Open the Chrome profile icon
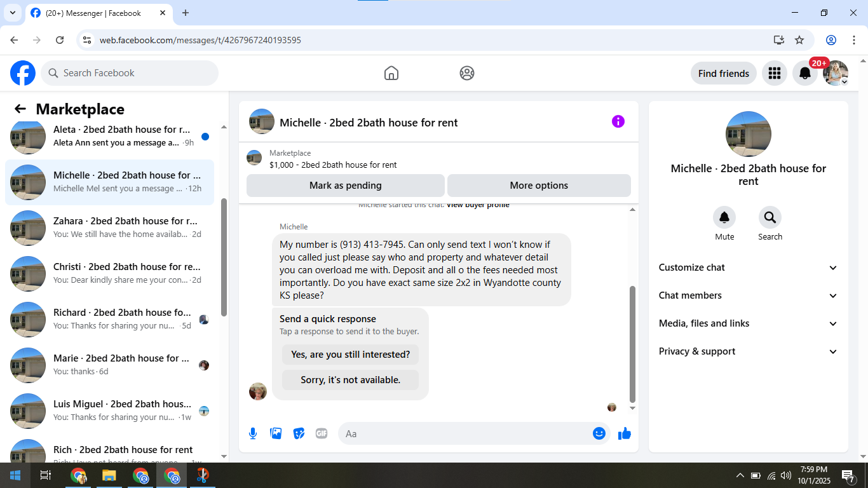The image size is (868, 488). [x=831, y=40]
